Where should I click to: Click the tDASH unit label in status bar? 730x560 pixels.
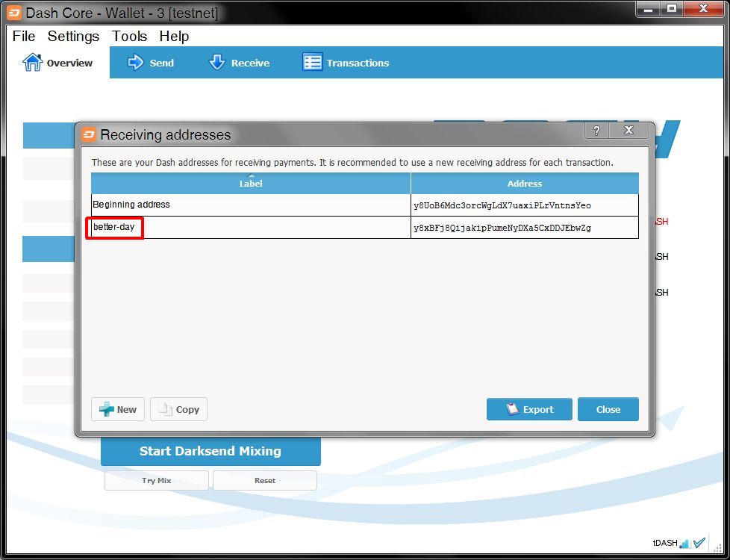pyautogui.click(x=665, y=543)
